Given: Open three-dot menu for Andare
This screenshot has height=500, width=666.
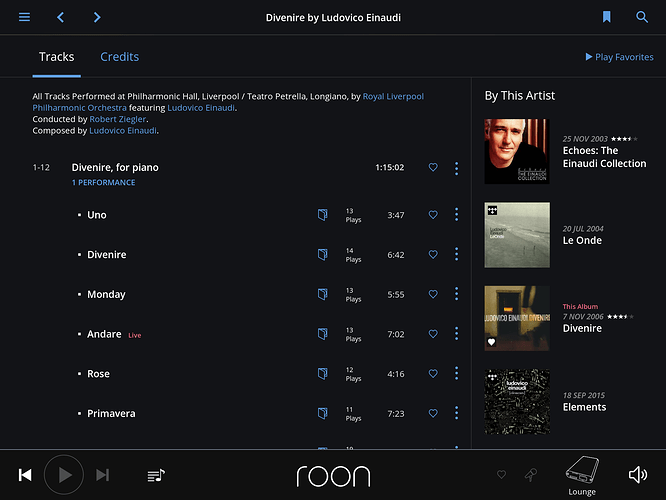Looking at the screenshot, I should (457, 333).
